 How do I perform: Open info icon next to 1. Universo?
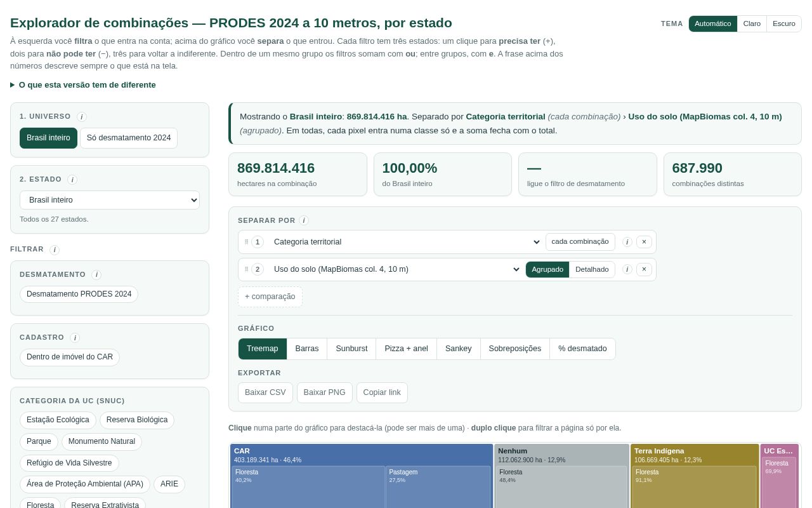81,117
